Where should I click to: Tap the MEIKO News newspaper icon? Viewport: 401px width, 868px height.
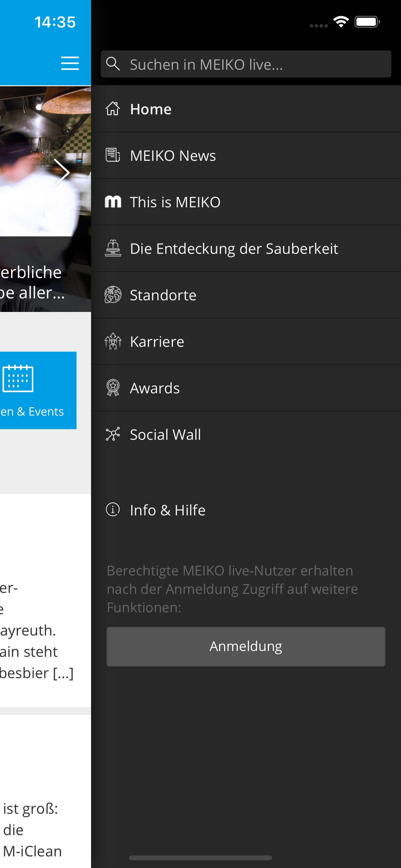(x=113, y=155)
